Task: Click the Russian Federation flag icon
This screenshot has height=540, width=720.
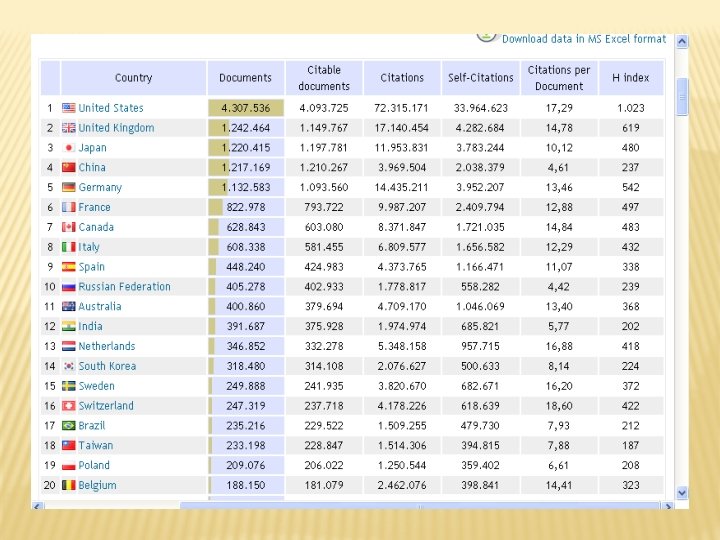Action: pyautogui.click(x=68, y=287)
